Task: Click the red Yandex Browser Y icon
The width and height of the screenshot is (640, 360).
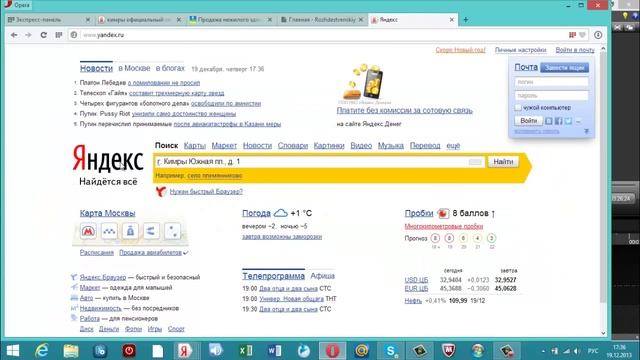Action: coord(161,191)
